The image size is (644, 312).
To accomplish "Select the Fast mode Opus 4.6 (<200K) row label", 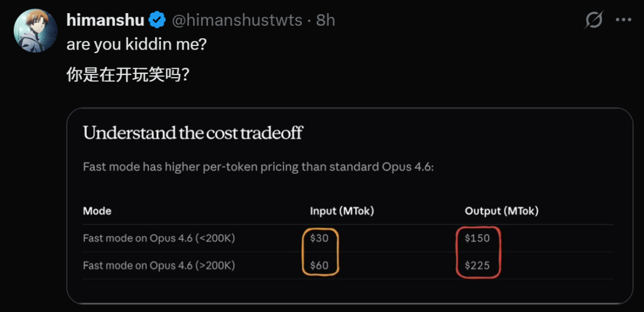I will click(159, 238).
